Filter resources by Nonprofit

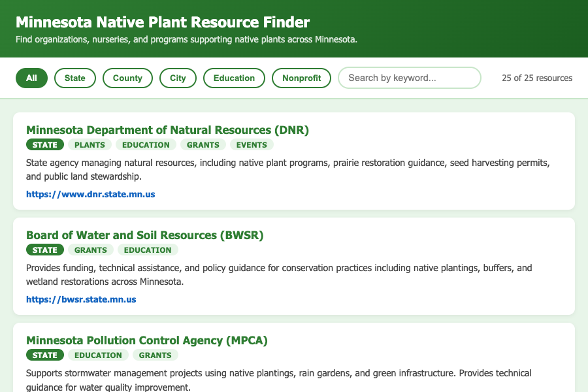coord(301,78)
